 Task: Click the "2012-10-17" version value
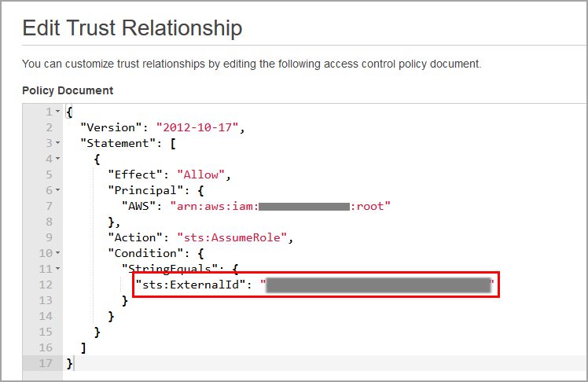click(200, 127)
